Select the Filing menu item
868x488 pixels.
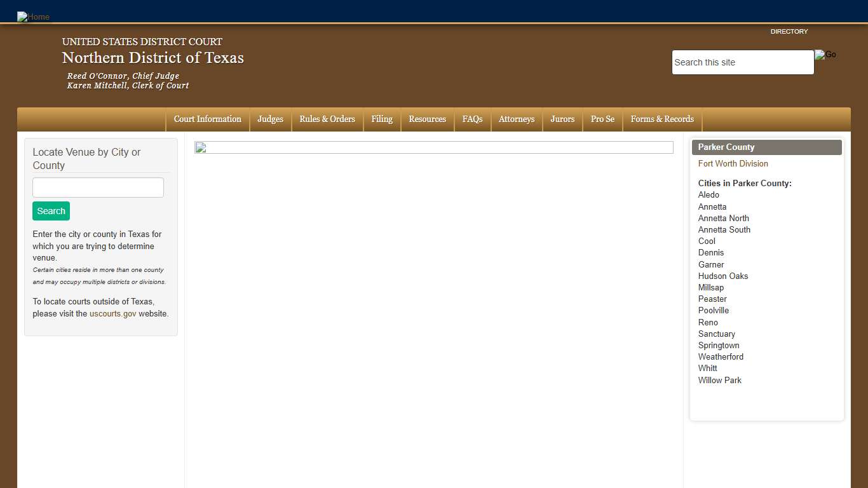pyautogui.click(x=382, y=119)
